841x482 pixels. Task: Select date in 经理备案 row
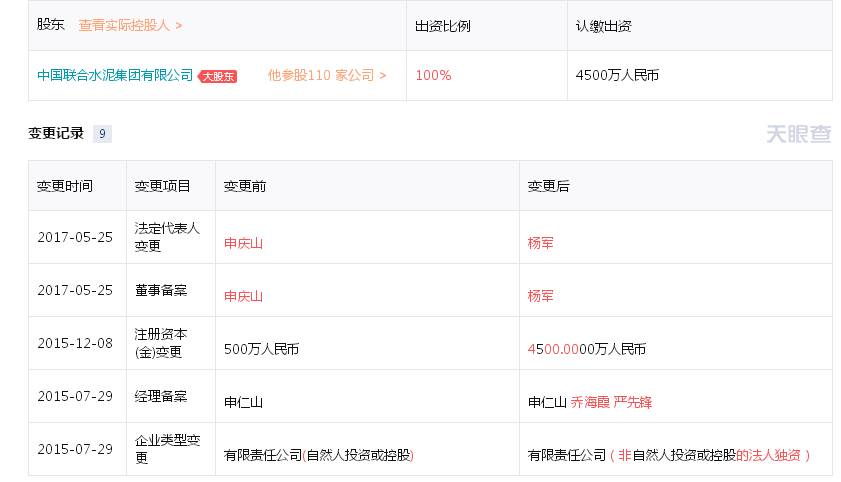[x=75, y=396]
